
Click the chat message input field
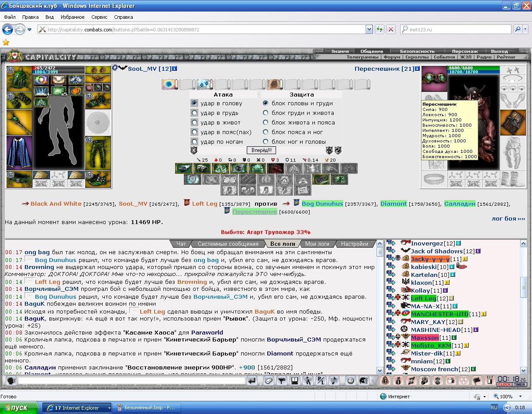point(131,380)
